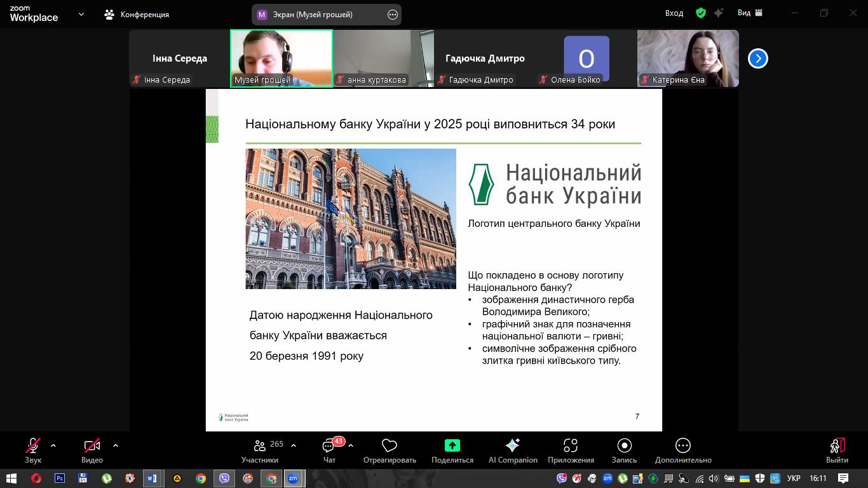Open the Конференция meeting tab
Image resolution: width=868 pixels, height=488 pixels.
pyautogui.click(x=137, y=14)
